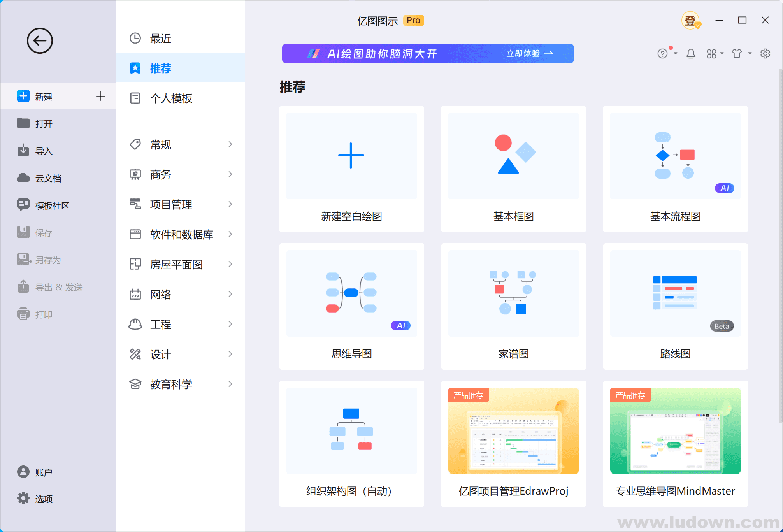Select the 推荐 recommended tab
This screenshot has height=532, width=783.
point(180,68)
